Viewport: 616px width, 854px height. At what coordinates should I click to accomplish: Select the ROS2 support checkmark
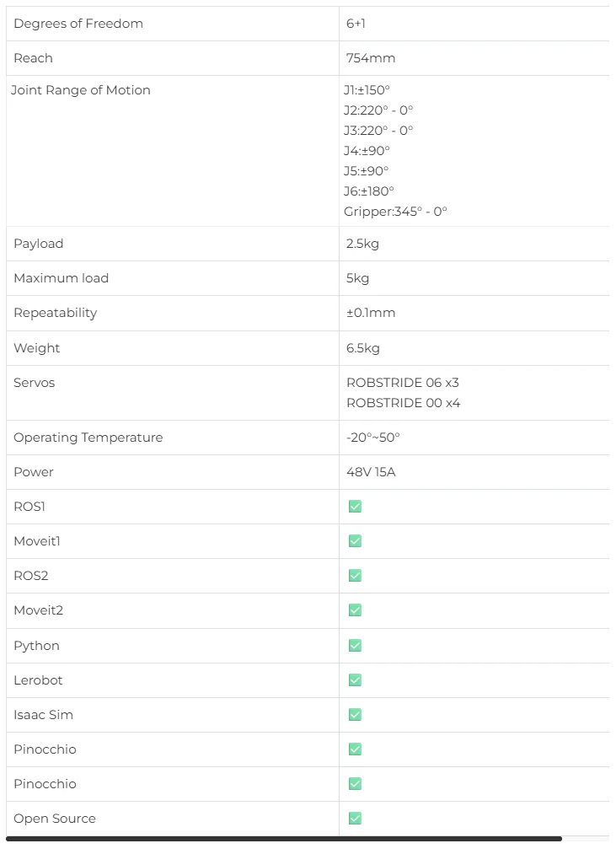point(355,576)
